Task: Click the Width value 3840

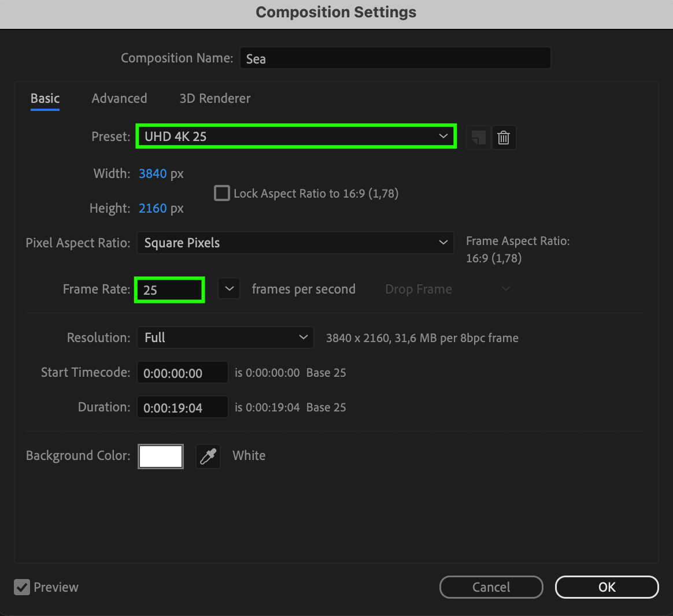Action: click(x=153, y=173)
